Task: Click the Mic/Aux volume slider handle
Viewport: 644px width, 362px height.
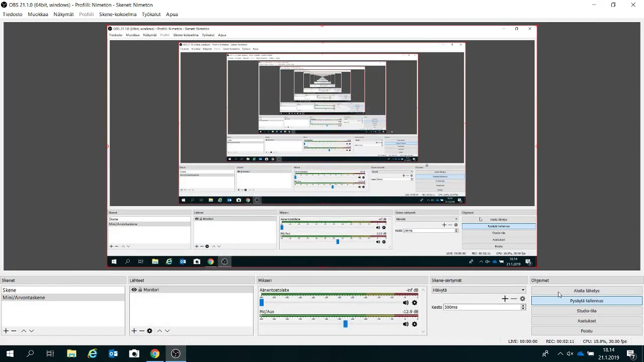Action: pos(345,324)
